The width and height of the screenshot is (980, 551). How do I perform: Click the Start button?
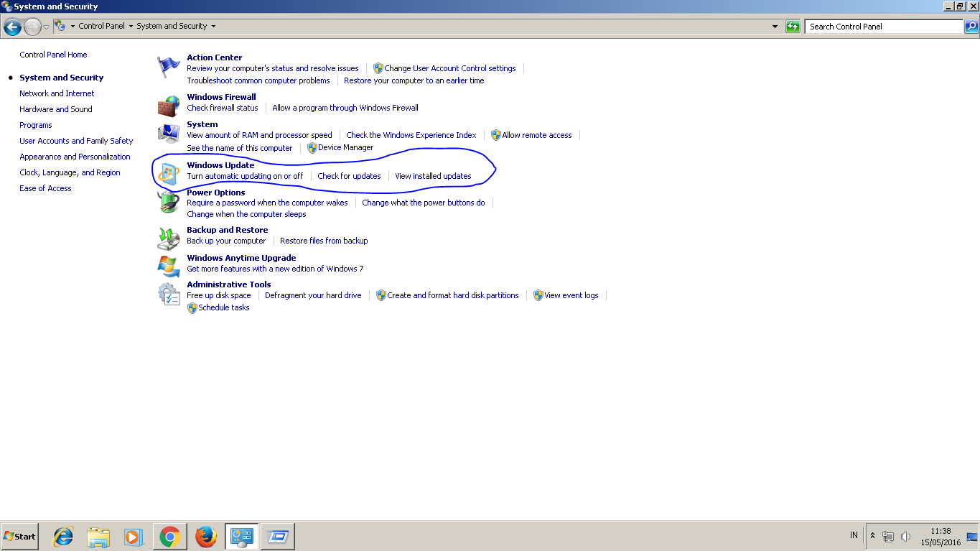pyautogui.click(x=20, y=536)
